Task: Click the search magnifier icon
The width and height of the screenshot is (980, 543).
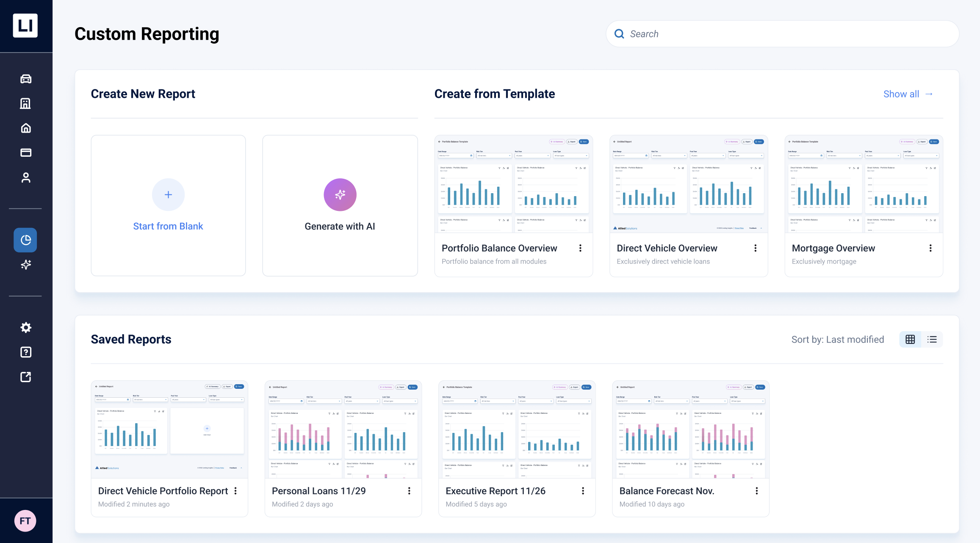Action: point(619,34)
